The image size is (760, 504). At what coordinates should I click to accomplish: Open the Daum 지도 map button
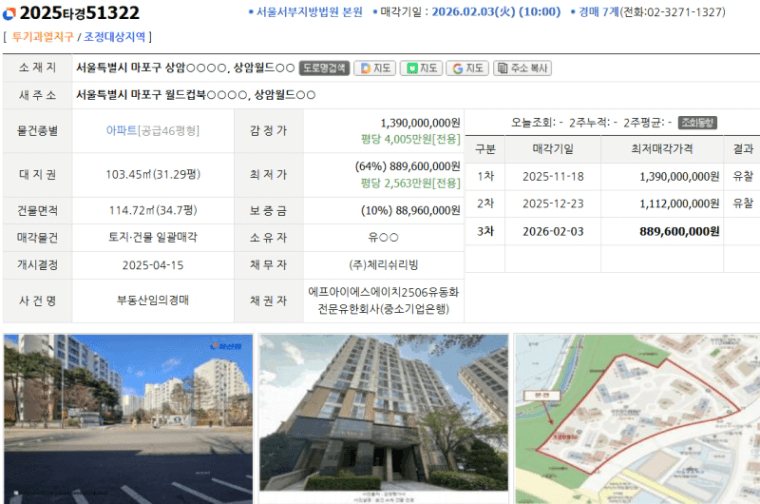tap(375, 68)
